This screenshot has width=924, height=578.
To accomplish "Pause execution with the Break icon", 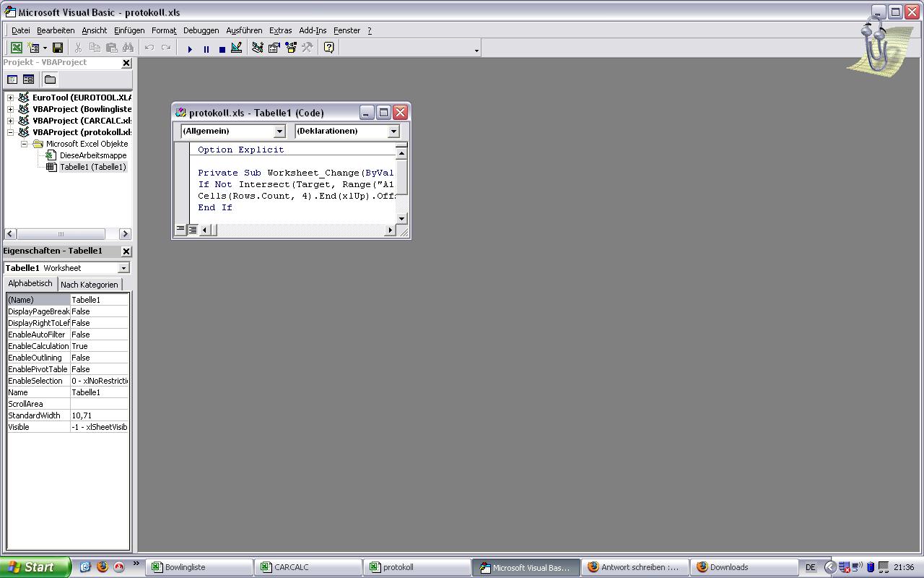I will coord(206,49).
